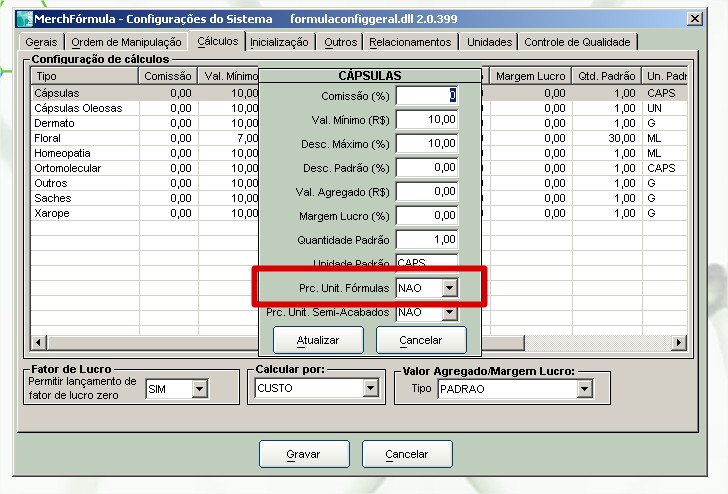Go to the Relacionamentos tab
Screen dimensions: 728x494
point(410,42)
